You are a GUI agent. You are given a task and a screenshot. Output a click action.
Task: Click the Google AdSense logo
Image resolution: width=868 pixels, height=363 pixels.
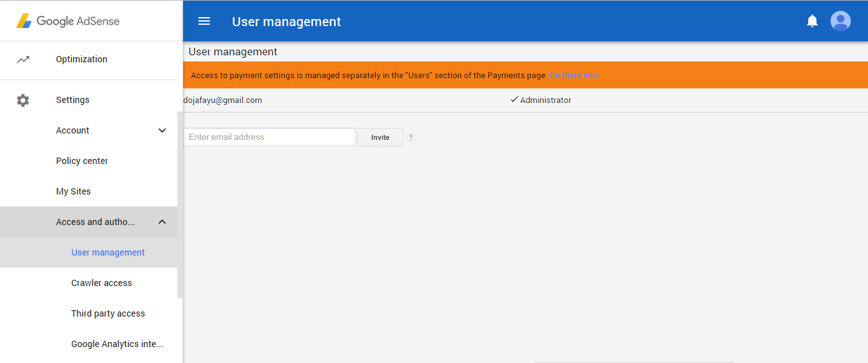(x=68, y=21)
